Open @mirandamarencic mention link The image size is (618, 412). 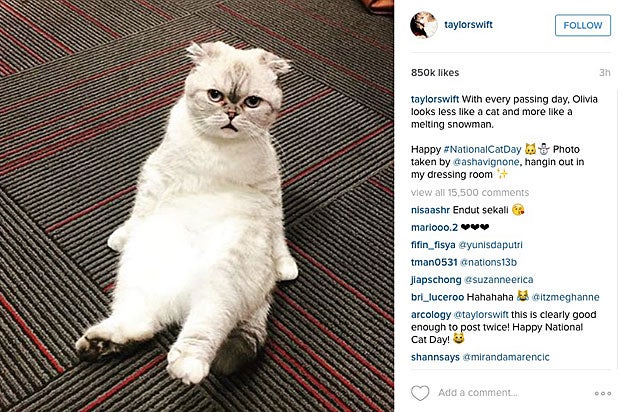(x=506, y=357)
